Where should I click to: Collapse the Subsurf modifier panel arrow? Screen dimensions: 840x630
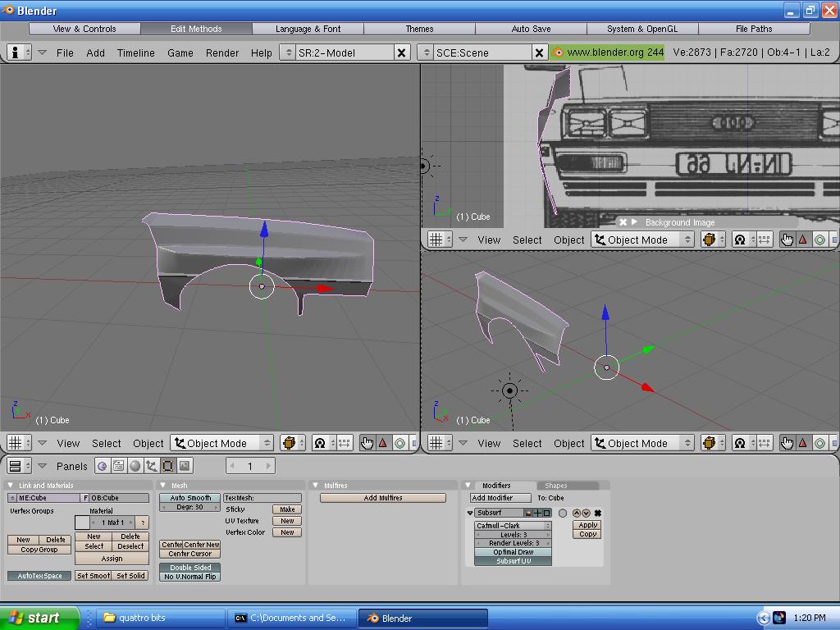[x=470, y=513]
